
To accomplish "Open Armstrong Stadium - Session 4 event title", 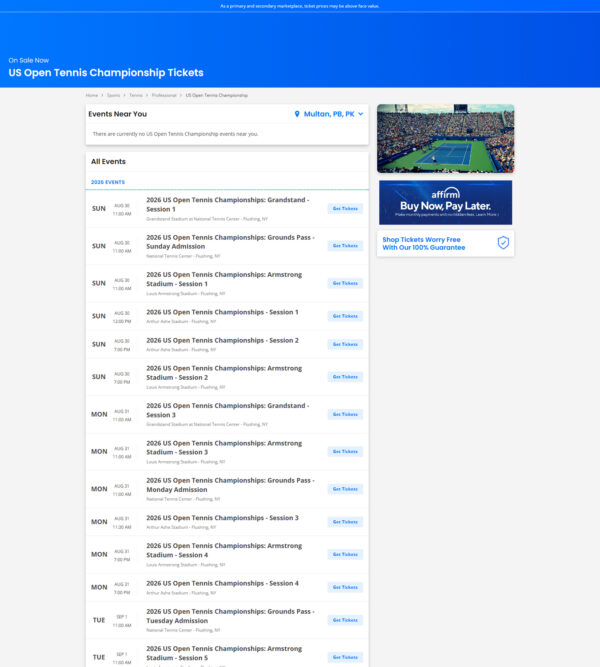I will 224,550.
